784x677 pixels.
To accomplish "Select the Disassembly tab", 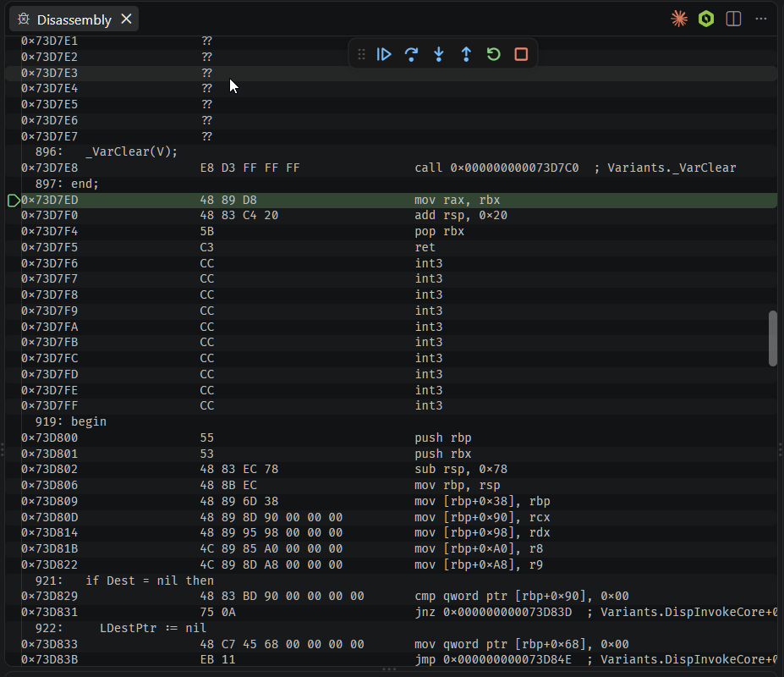I will click(74, 19).
